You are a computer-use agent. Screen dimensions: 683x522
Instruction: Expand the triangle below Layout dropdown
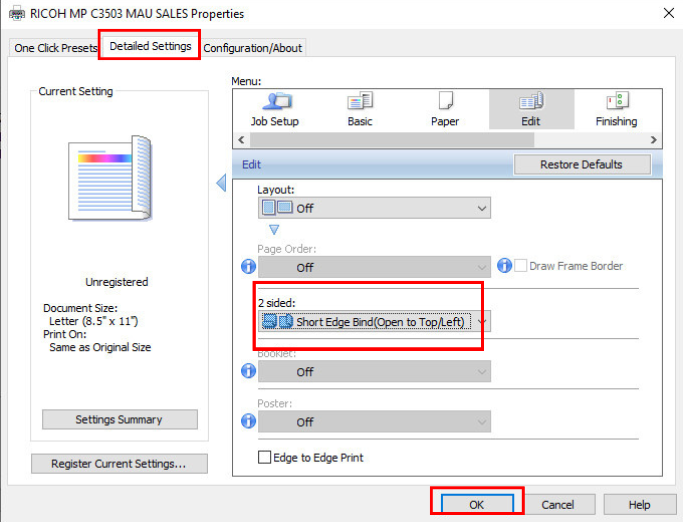[274, 229]
